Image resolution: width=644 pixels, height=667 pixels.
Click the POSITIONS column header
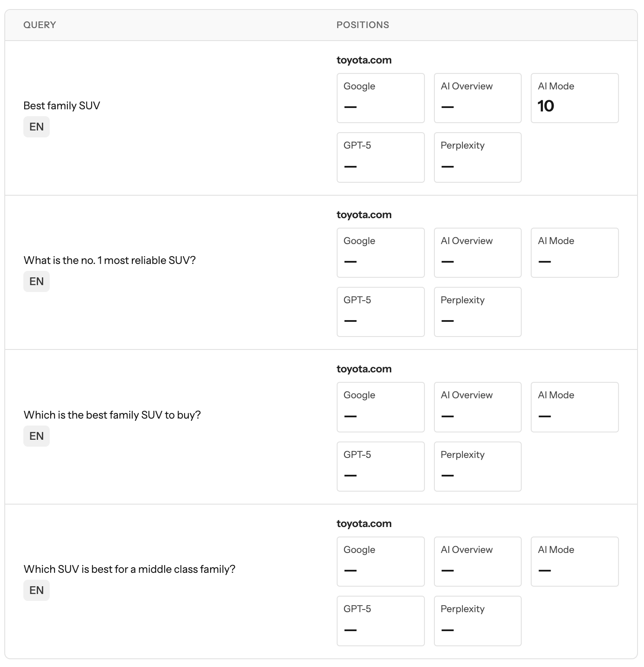(x=363, y=25)
